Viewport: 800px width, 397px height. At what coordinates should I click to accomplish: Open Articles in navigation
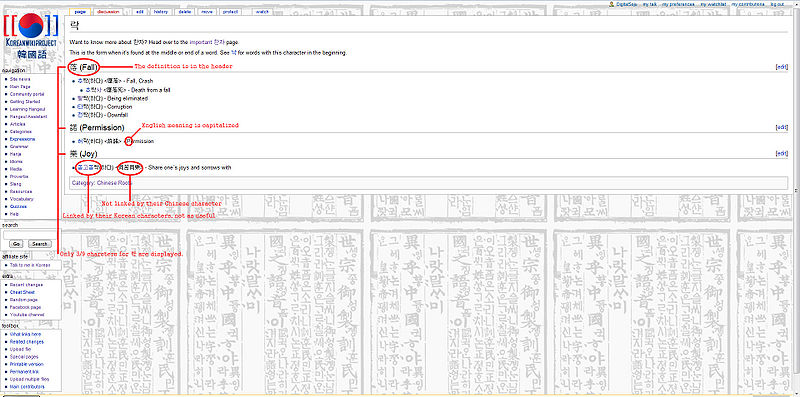tap(17, 124)
